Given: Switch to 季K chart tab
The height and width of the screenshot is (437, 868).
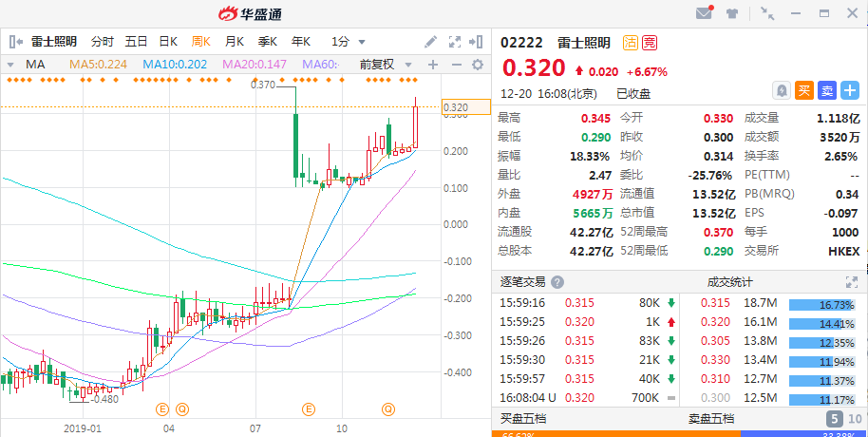Looking at the screenshot, I should pyautogui.click(x=268, y=42).
